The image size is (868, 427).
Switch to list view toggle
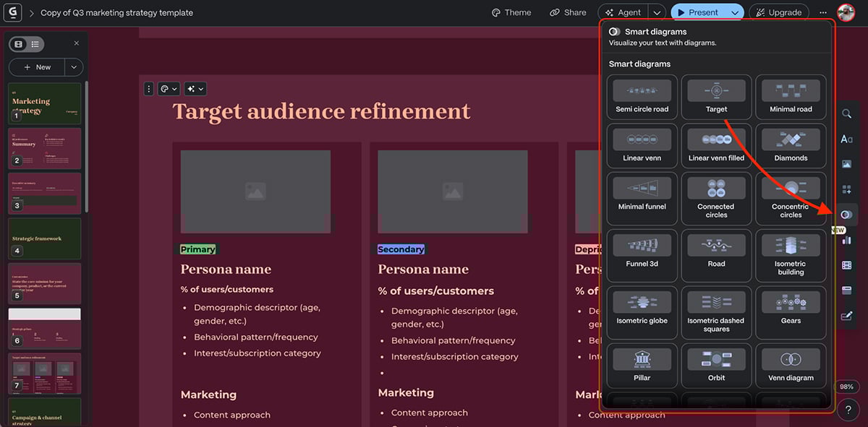click(x=35, y=44)
